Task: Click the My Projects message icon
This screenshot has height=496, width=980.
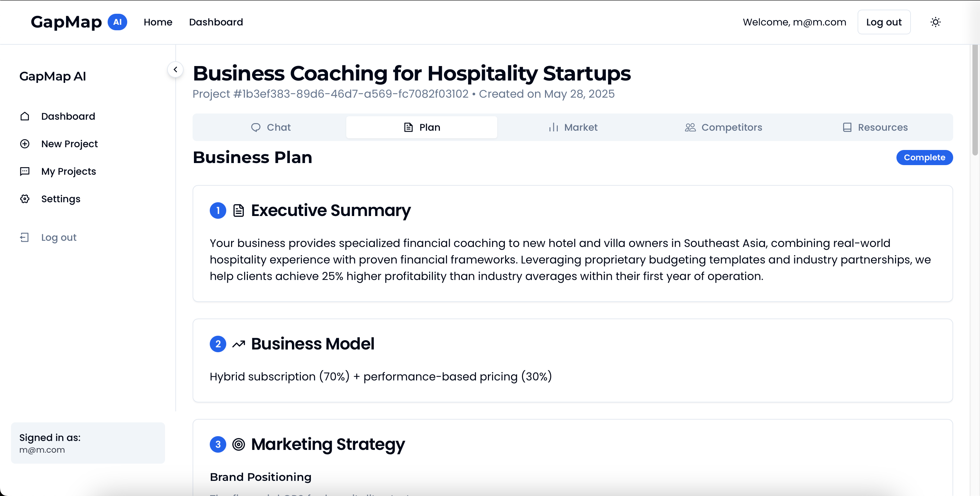Action: pos(25,171)
